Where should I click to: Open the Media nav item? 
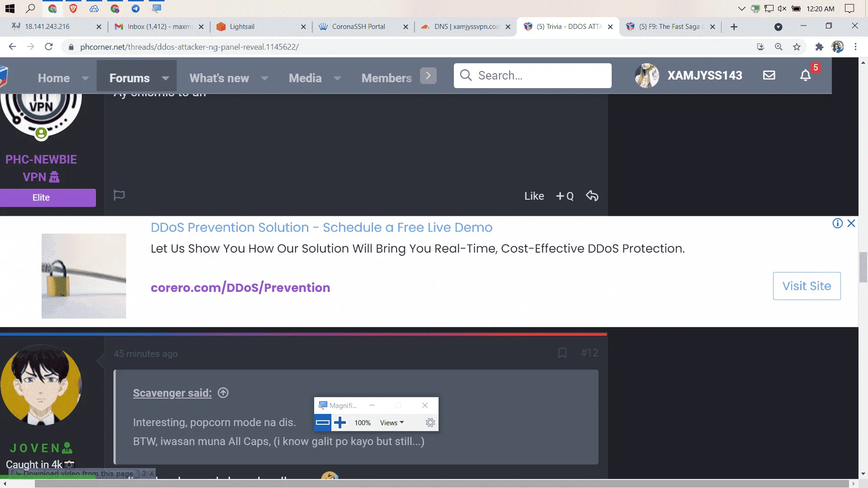pos(305,78)
